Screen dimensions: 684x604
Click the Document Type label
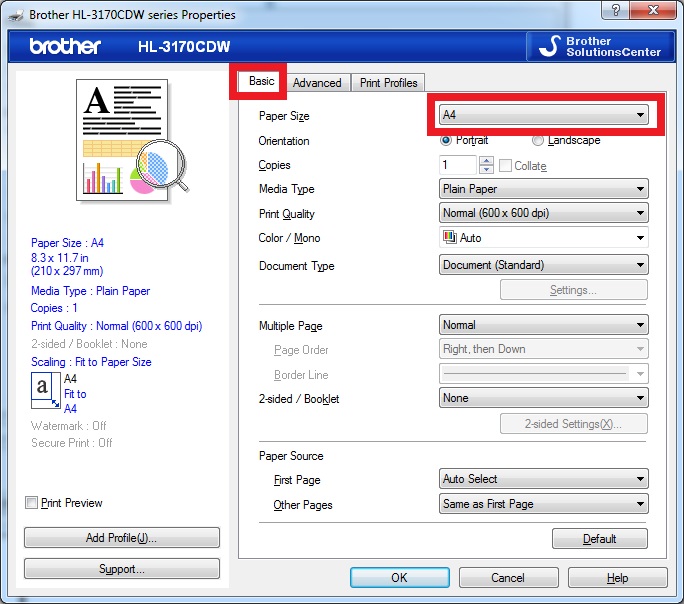click(297, 266)
